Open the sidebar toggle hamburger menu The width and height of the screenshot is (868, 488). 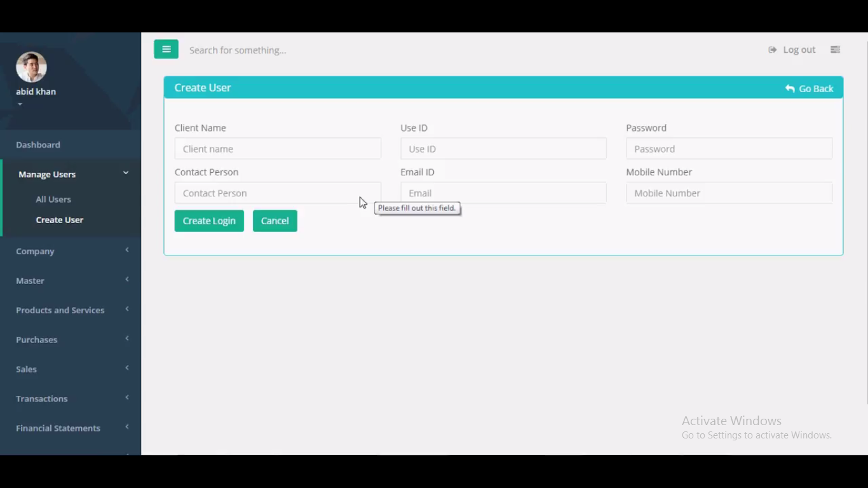(x=166, y=49)
